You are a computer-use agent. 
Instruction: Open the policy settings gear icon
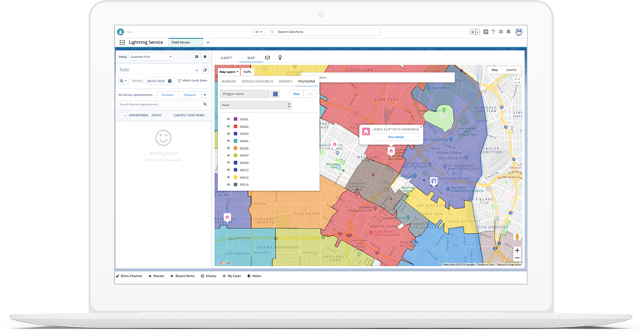pos(205,56)
